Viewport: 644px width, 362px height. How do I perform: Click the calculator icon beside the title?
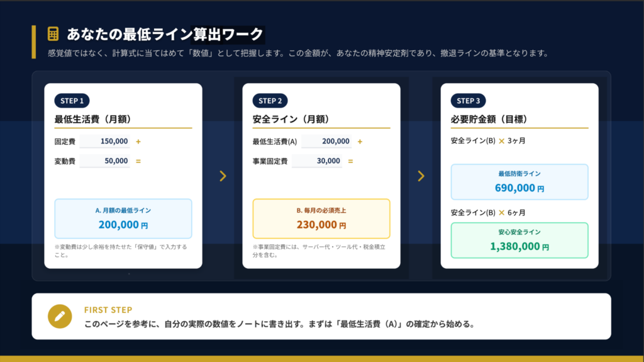click(53, 34)
